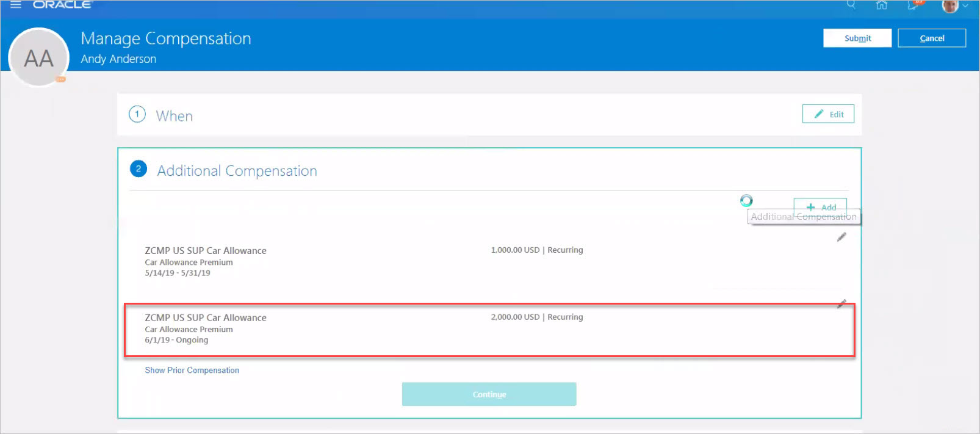
Task: Open the search icon in header
Action: (x=851, y=4)
